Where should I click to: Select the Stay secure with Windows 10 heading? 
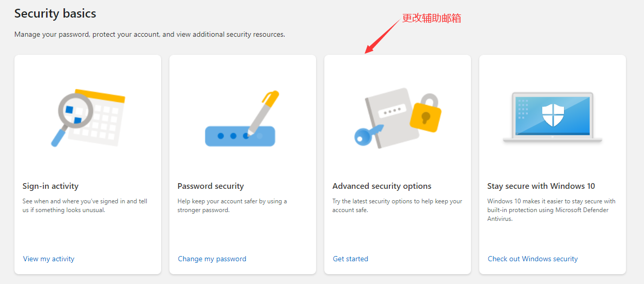[541, 186]
